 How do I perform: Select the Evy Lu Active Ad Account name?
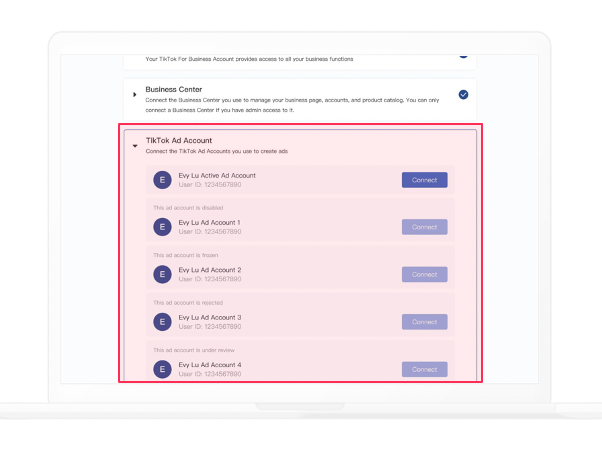pos(217,175)
